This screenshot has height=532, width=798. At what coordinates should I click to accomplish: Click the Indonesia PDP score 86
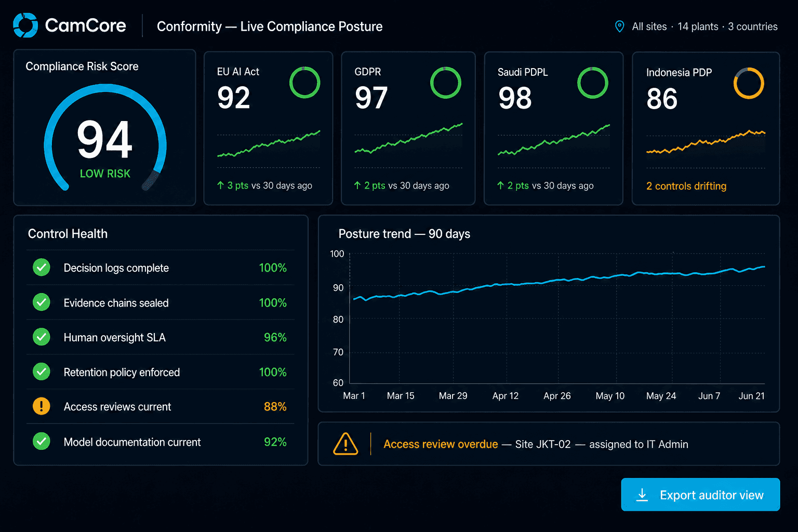pos(662,99)
